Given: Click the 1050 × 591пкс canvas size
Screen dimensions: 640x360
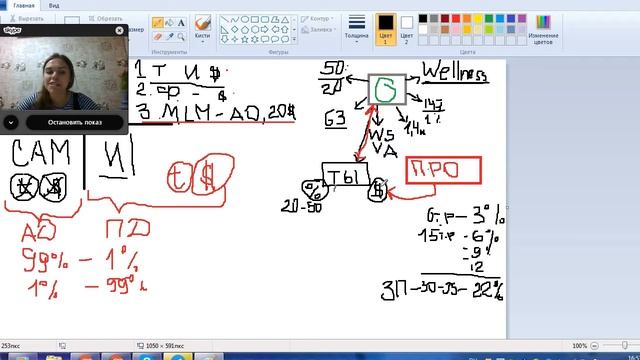Looking at the screenshot, I should tap(165, 346).
